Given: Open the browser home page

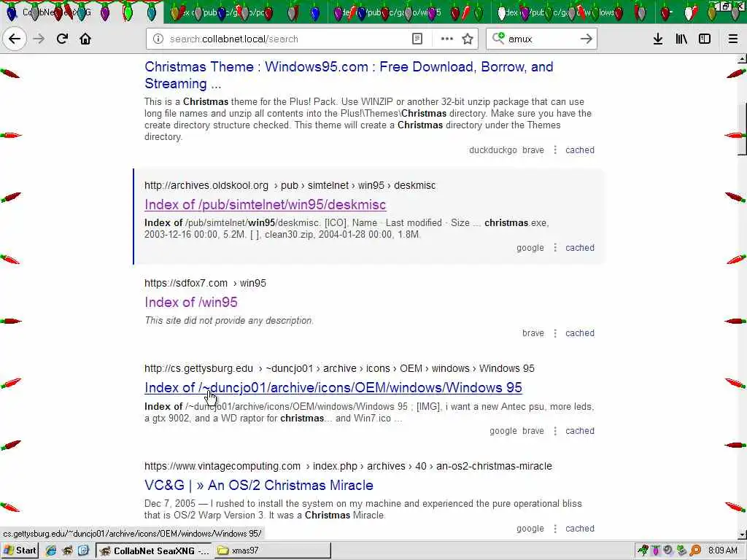Looking at the screenshot, I should pos(85,39).
